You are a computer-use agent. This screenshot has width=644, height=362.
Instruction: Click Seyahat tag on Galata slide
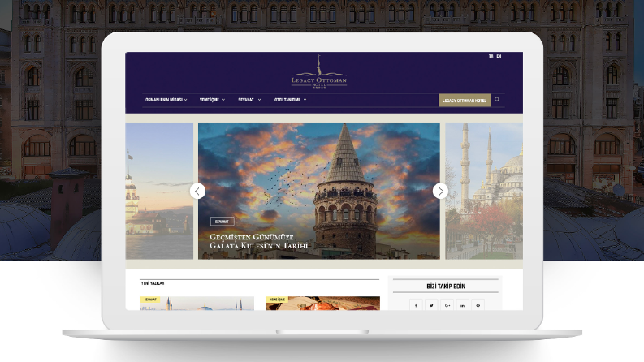click(x=223, y=222)
